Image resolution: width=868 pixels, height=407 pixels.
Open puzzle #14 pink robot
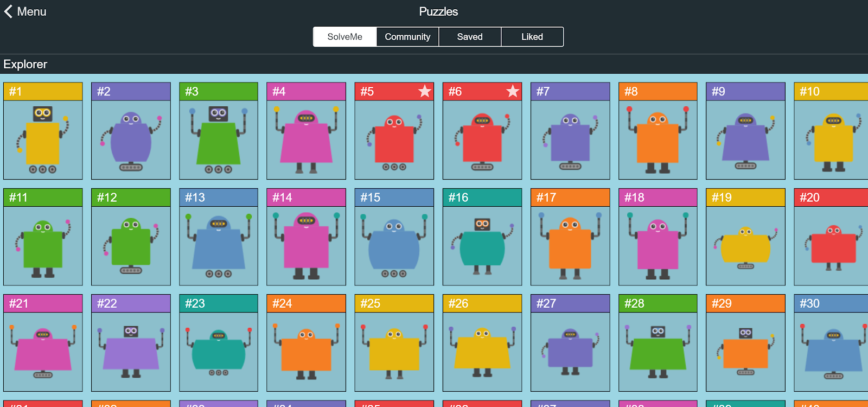pos(307,237)
